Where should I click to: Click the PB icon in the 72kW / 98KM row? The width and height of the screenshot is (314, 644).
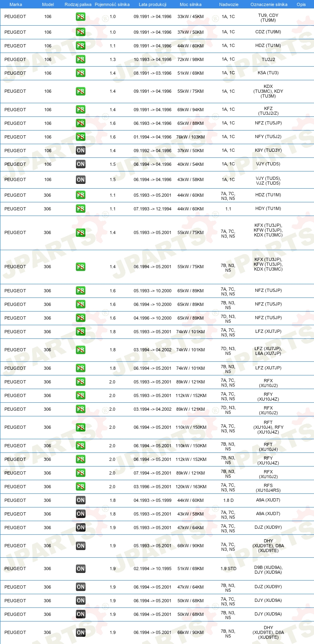81,59
